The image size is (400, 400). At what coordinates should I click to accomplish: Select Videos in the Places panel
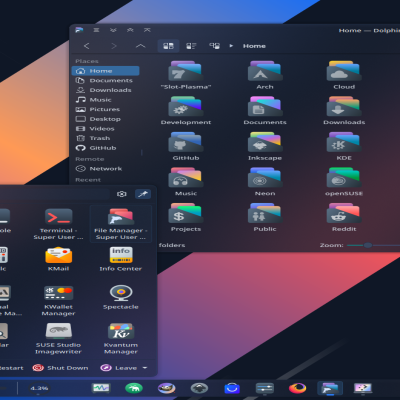[x=105, y=128]
